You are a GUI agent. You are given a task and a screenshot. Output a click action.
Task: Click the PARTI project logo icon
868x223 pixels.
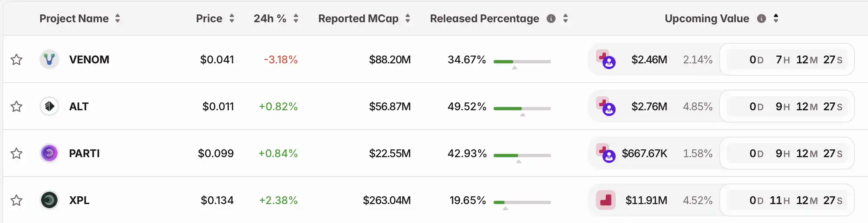tap(49, 153)
